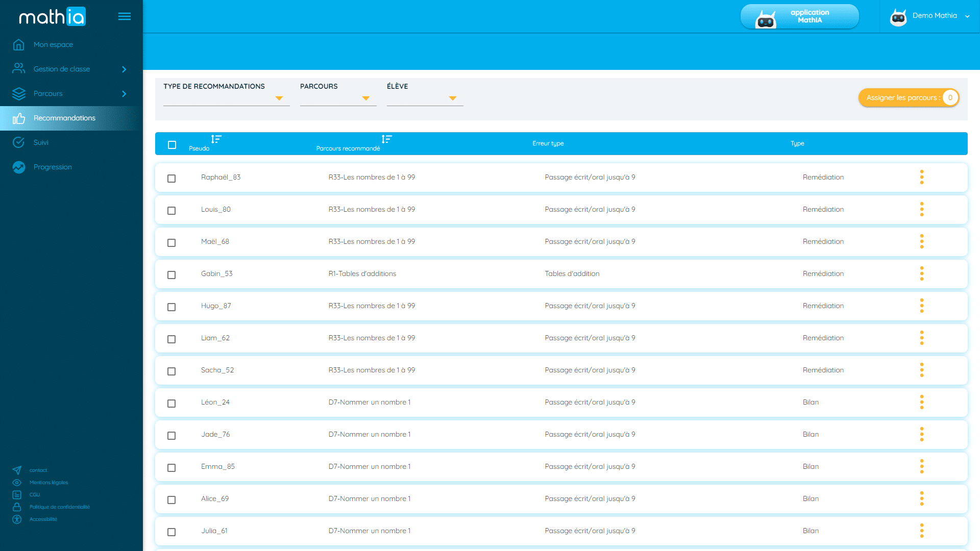Launch the application MathIA button
980x551 pixels.
click(x=799, y=16)
